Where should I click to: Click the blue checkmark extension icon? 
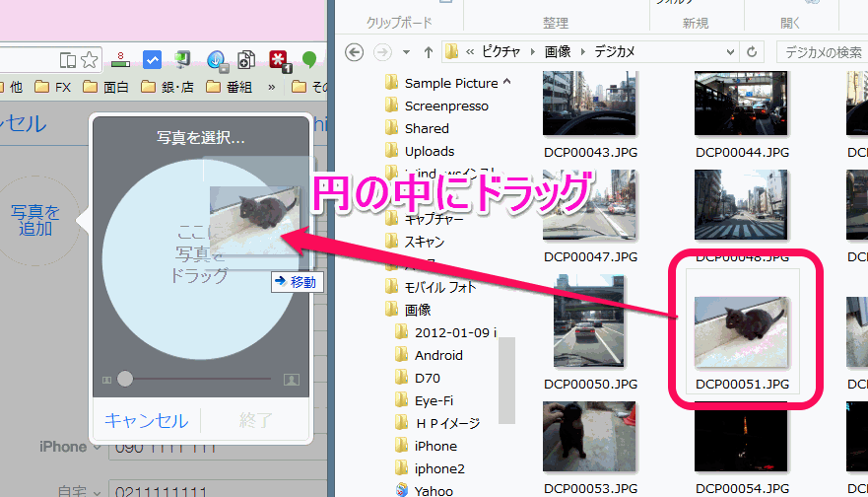(x=153, y=60)
